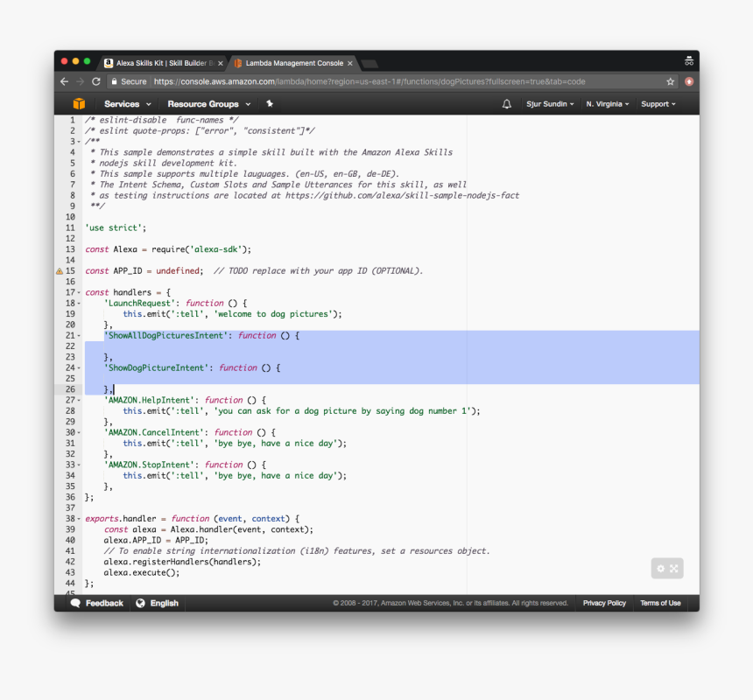Click the English language selector
This screenshot has width=753, height=700.
coord(157,603)
